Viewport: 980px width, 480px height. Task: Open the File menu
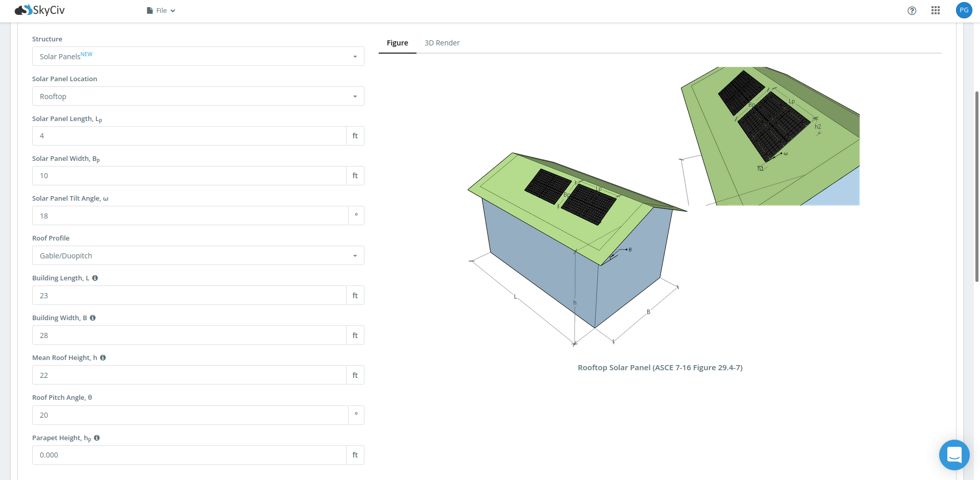pyautogui.click(x=161, y=10)
